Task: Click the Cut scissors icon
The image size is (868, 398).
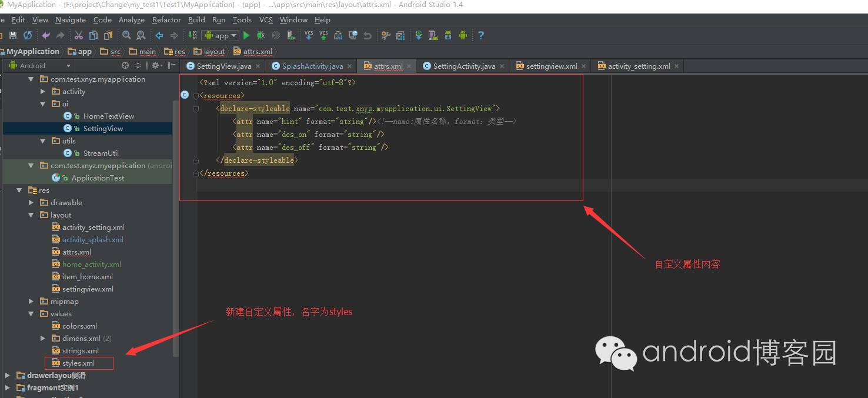Action: tap(78, 35)
